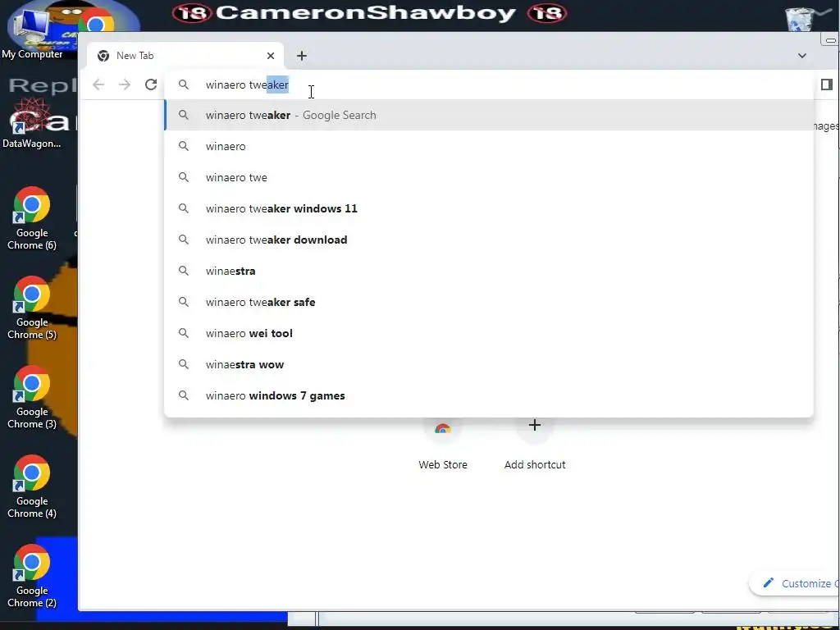Close the New Tab tab
840x630 pixels.
tap(271, 56)
